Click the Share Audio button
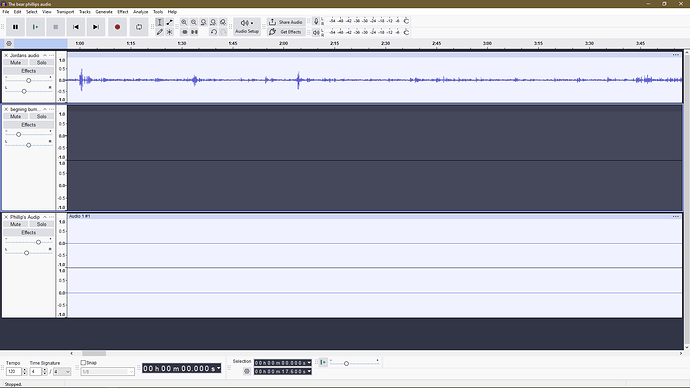Screen dimensions: 690x388 click(x=286, y=22)
